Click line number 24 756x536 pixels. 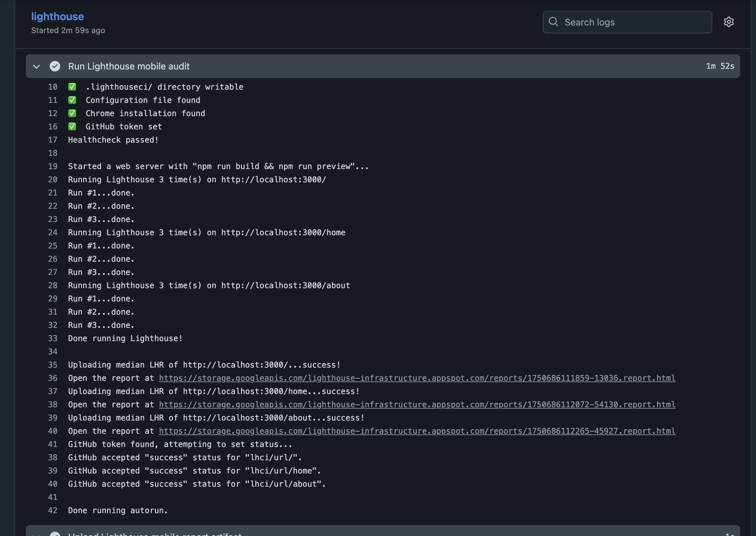pos(53,232)
